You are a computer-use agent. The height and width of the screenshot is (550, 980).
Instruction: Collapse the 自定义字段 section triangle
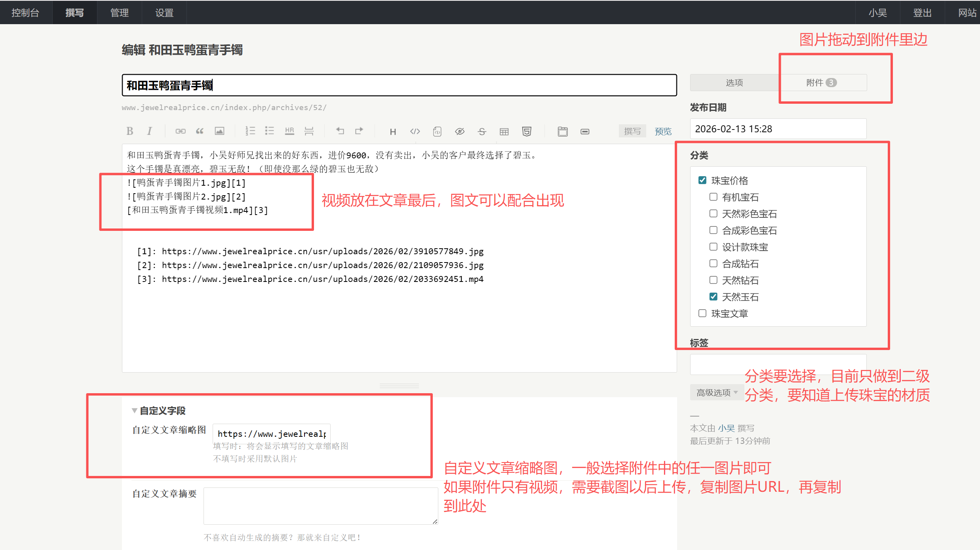pyautogui.click(x=134, y=411)
